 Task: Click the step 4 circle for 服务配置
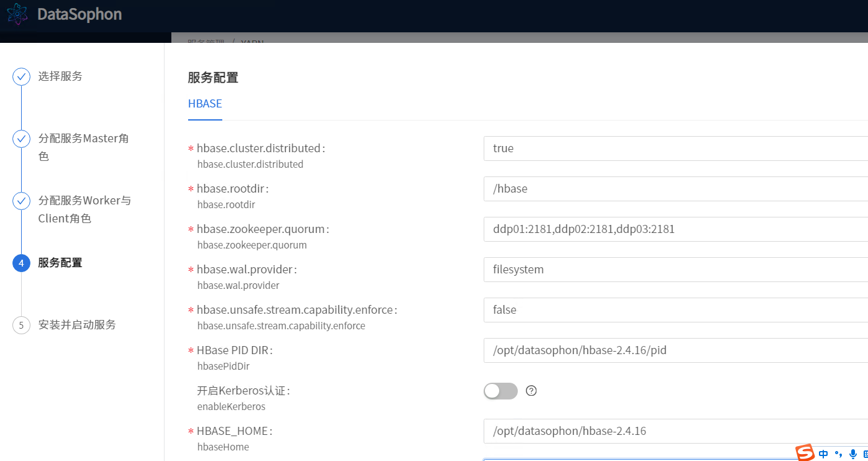[x=22, y=263]
